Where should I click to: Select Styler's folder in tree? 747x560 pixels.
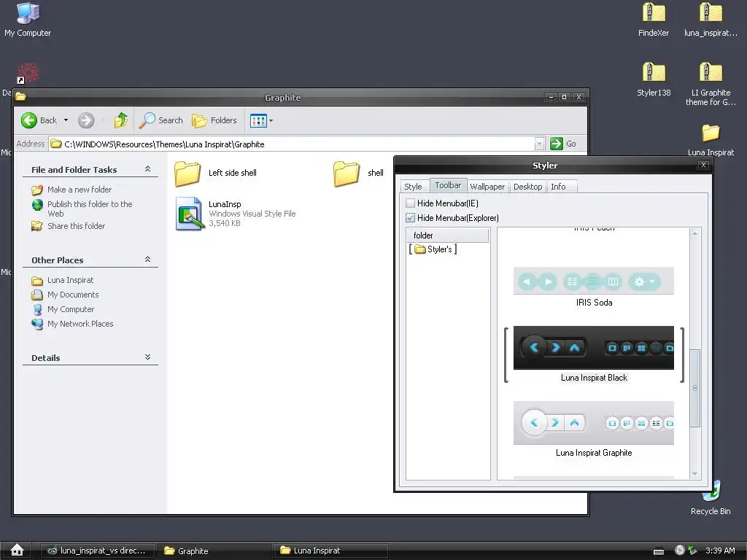click(433, 249)
